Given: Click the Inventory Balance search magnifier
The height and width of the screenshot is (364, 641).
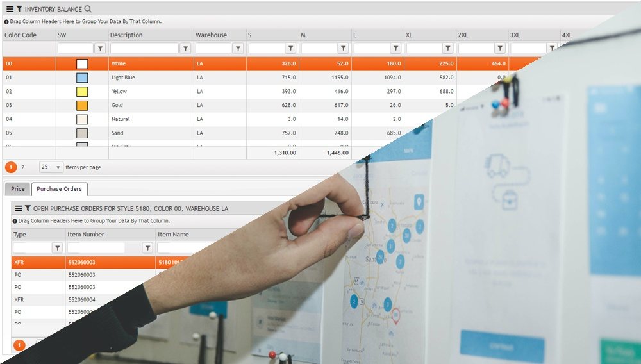Looking at the screenshot, I should click(88, 8).
